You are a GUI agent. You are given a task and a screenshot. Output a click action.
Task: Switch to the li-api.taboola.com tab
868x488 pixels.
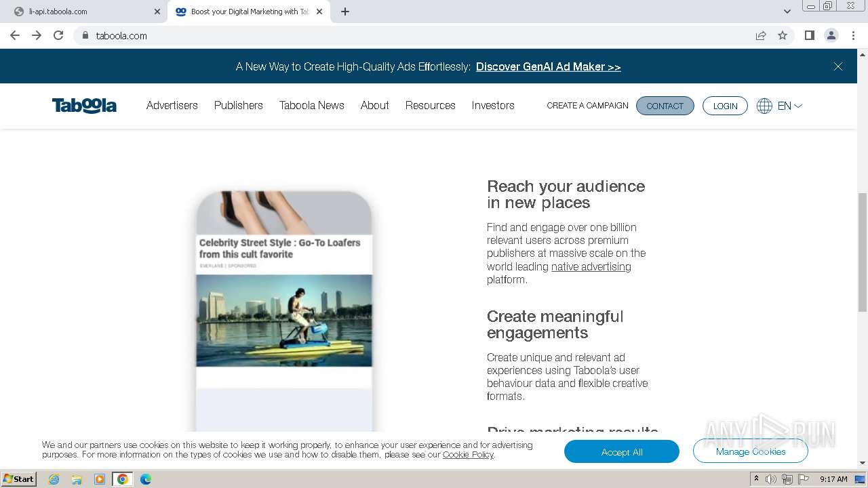[x=86, y=12]
